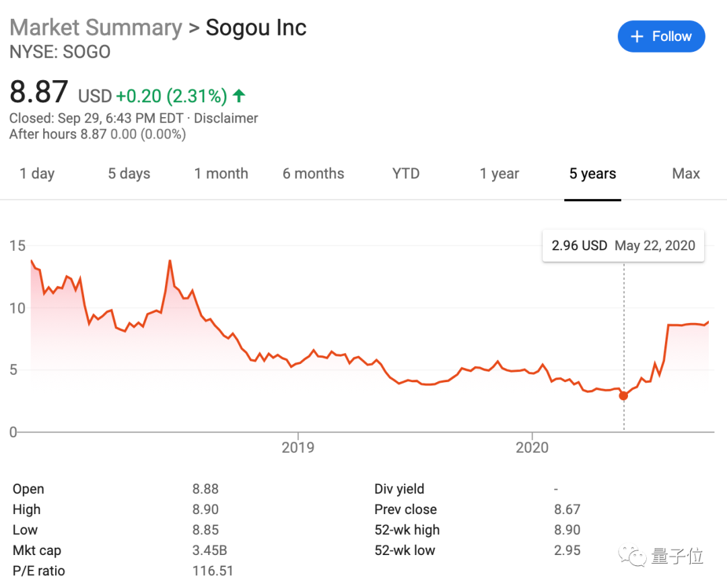Select the 1 day range tab
The image size is (727, 588).
coord(37,174)
